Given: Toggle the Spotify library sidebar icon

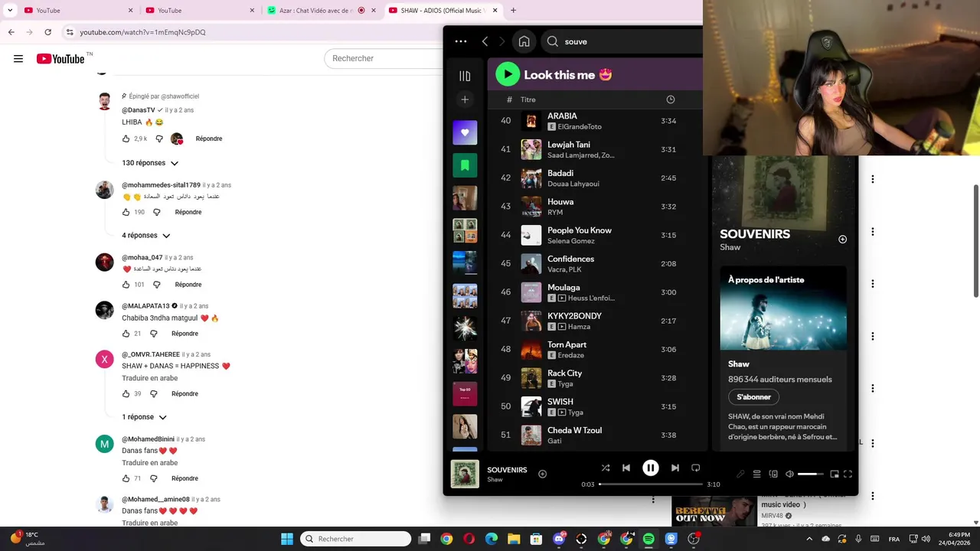Looking at the screenshot, I should tap(465, 75).
